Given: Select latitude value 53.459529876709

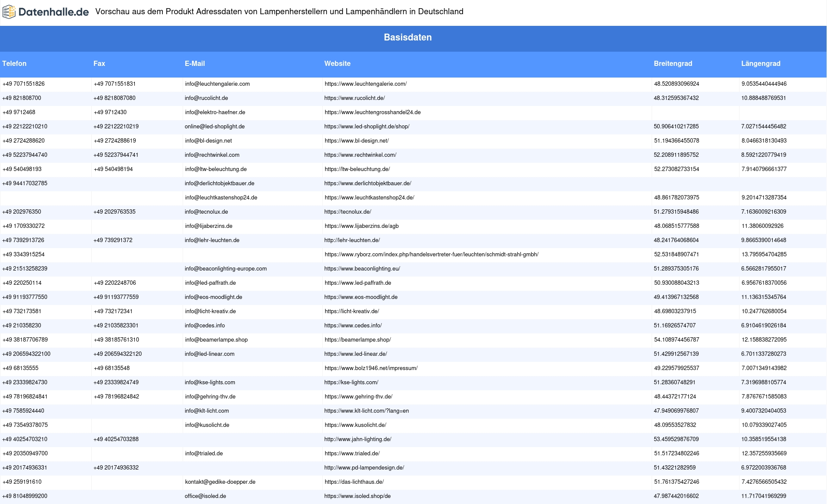Looking at the screenshot, I should [x=676, y=439].
